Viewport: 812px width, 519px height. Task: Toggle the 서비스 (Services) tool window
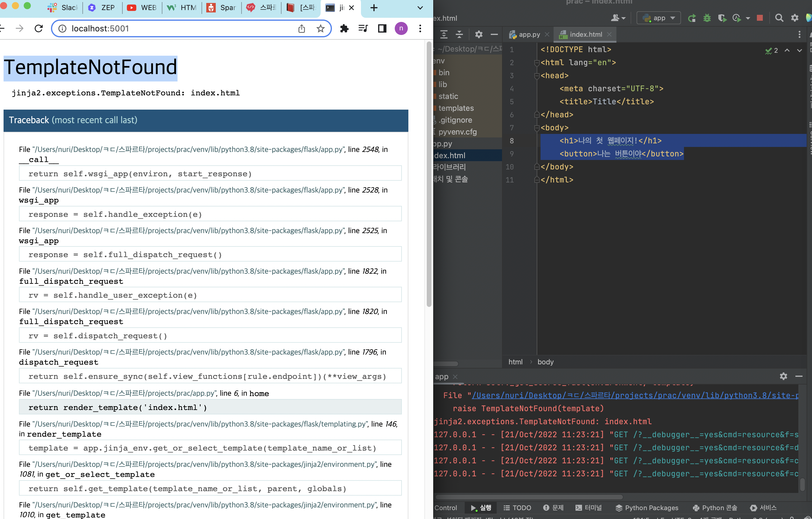click(x=763, y=507)
